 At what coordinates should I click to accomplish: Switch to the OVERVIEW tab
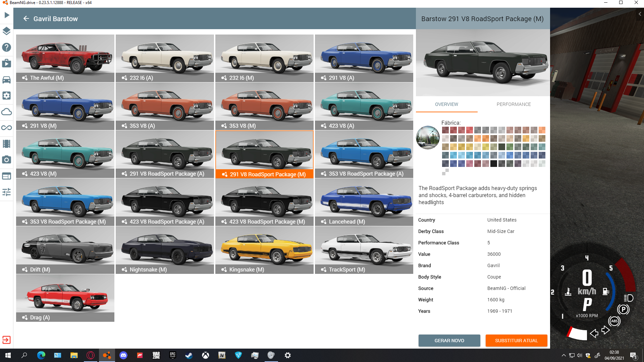click(446, 104)
